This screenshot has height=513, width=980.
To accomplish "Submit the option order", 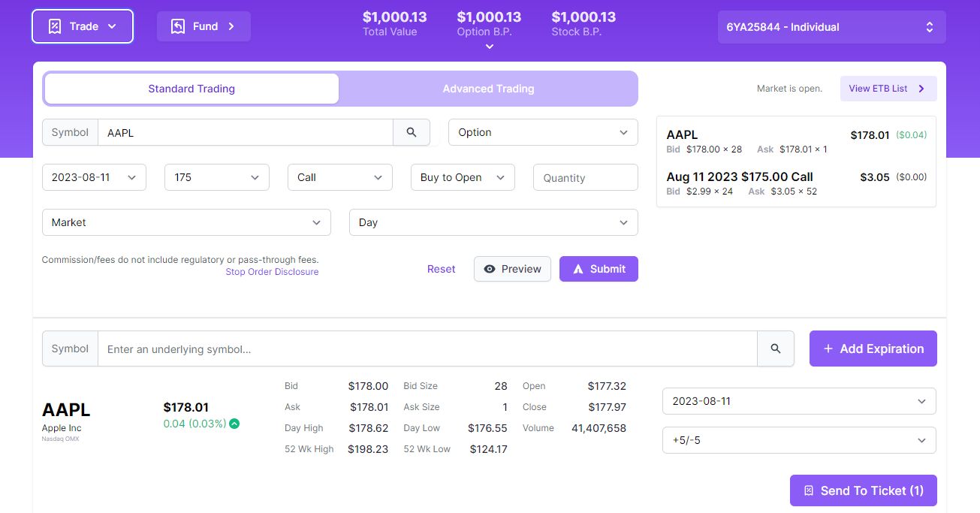I will [599, 269].
